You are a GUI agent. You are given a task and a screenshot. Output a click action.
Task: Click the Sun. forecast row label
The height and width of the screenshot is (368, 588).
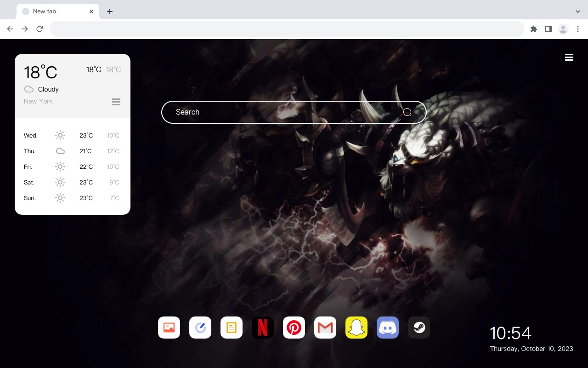[30, 198]
